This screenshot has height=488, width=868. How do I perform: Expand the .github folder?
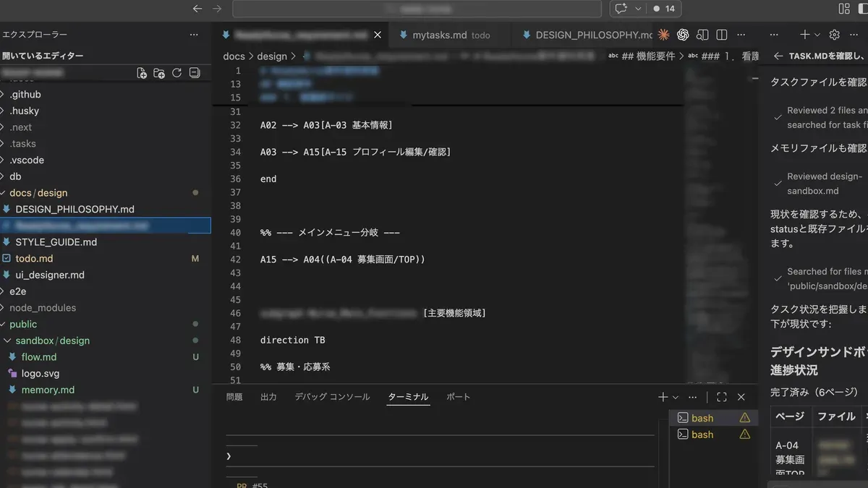pos(25,95)
